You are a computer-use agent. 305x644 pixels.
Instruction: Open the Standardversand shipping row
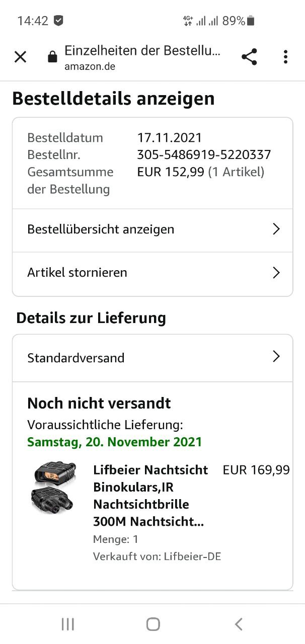(75, 358)
